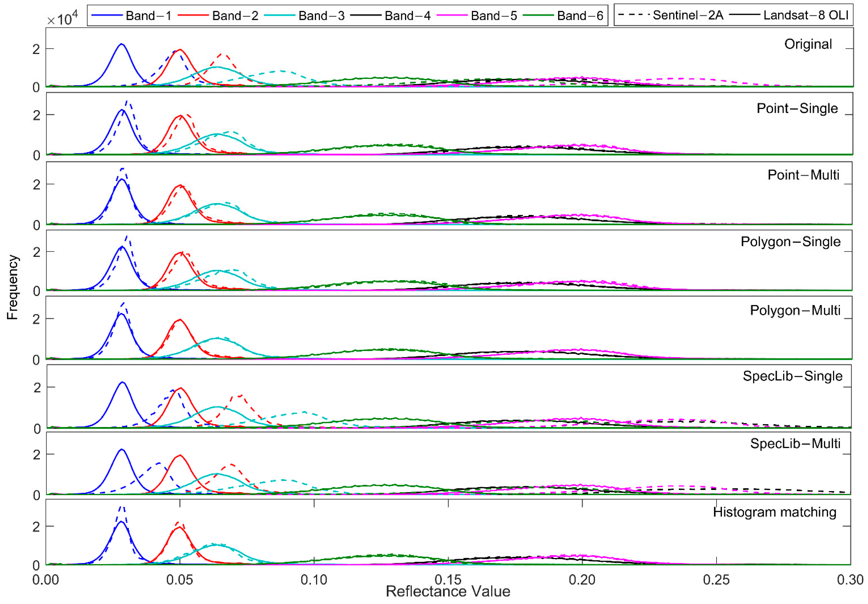Click the Polygon-Multi subplot label
The width and height of the screenshot is (868, 604).
pyautogui.click(x=795, y=310)
